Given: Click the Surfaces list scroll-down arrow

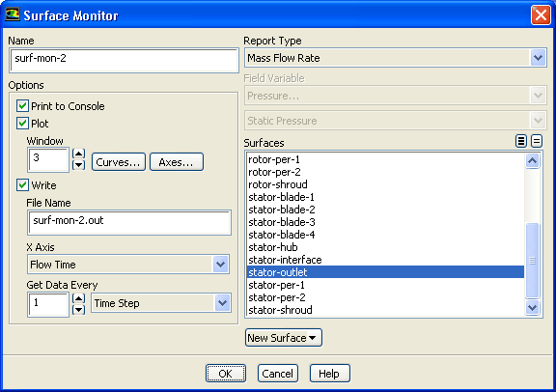Looking at the screenshot, I should tap(532, 307).
